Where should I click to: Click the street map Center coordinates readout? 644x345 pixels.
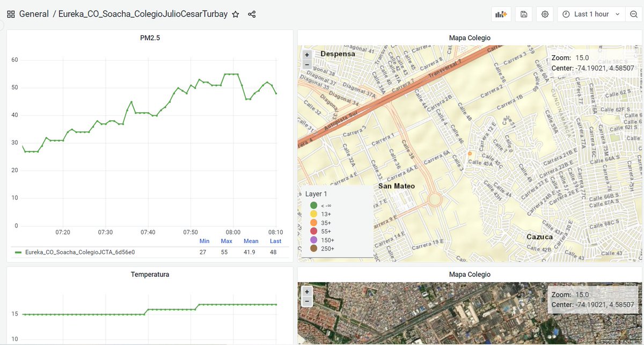coord(592,68)
